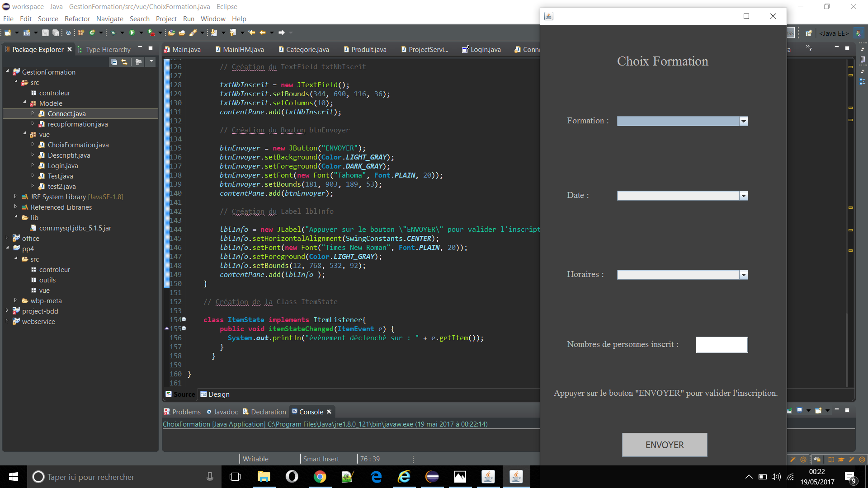
Task: Launch Debug with the bug icon
Action: [x=113, y=33]
